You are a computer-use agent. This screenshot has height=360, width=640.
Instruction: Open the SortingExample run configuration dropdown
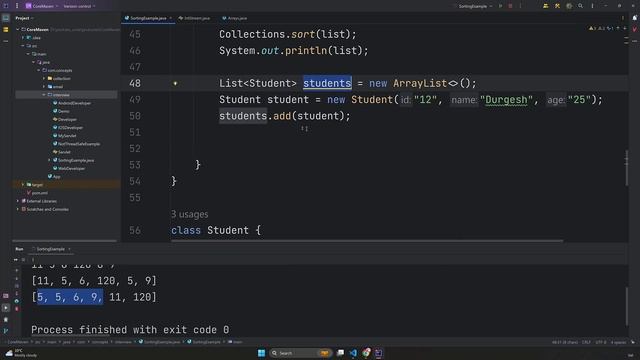475,6
